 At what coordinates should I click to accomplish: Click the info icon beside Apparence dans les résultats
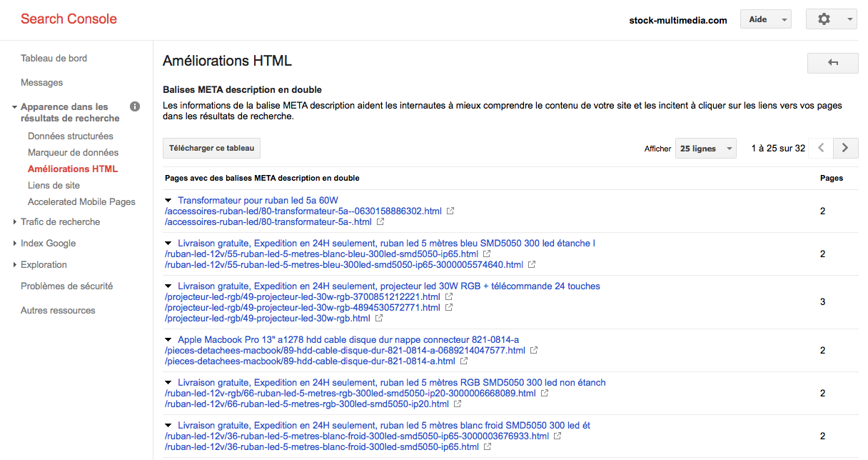(x=135, y=107)
